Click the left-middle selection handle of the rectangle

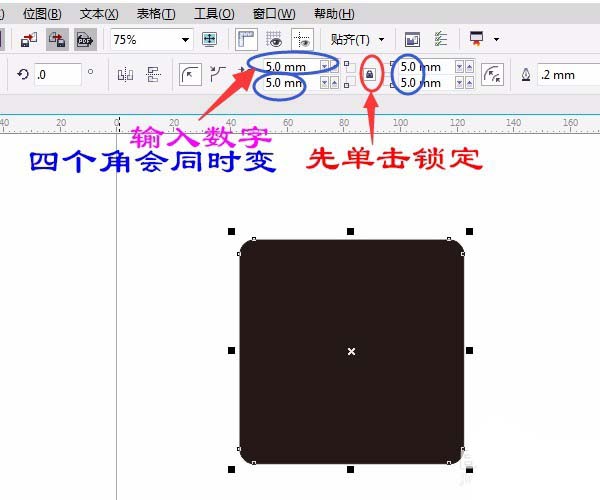coord(232,350)
